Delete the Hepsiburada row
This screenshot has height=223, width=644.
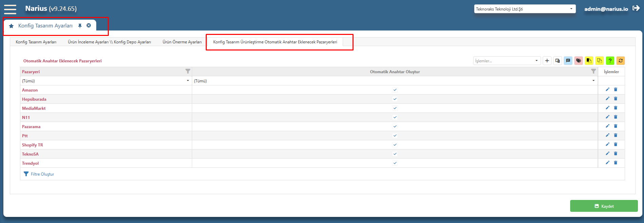616,99
